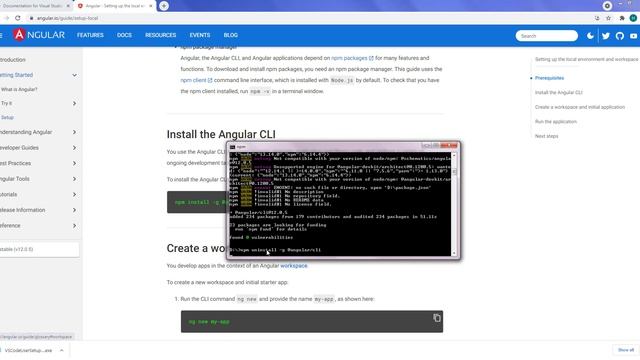Close the Angular setup tab

coord(151,6)
